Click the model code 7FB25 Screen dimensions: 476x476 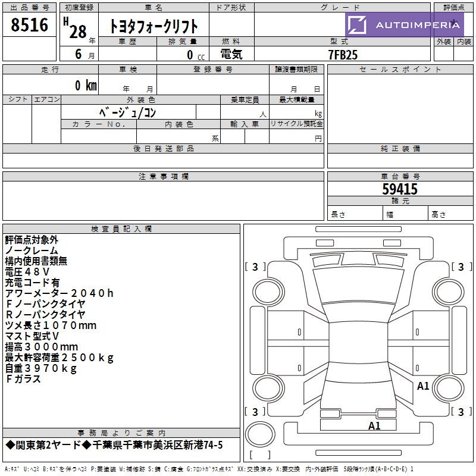point(343,55)
